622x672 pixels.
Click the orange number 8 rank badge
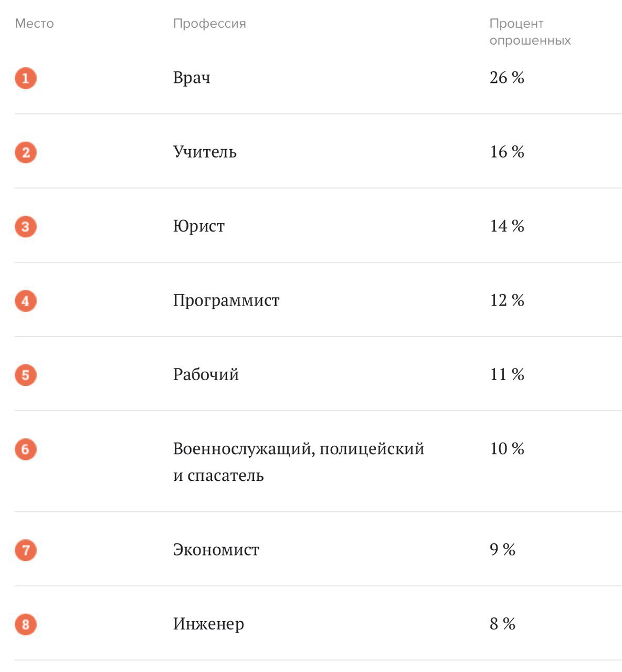coord(25,625)
